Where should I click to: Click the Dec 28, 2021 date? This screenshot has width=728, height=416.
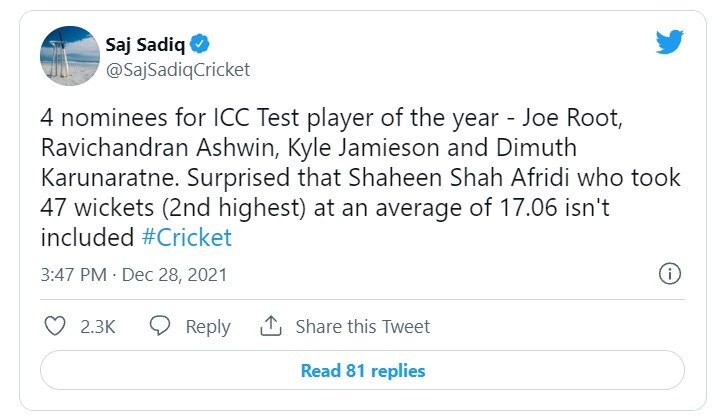[175, 274]
